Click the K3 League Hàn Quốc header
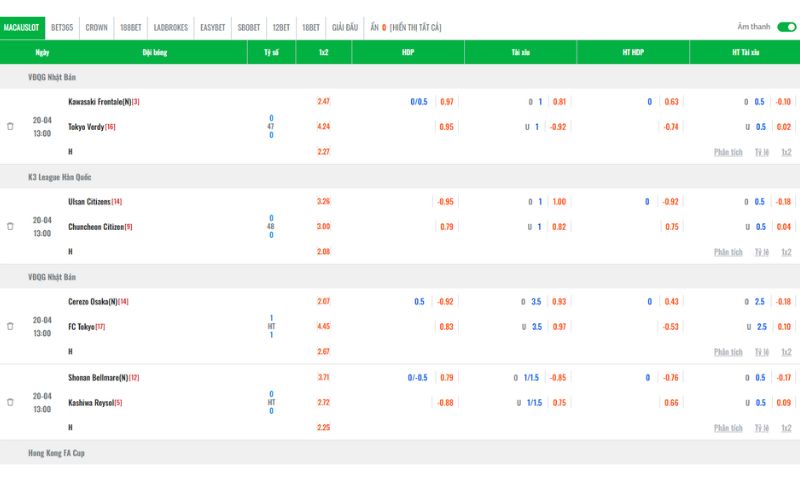The image size is (800, 480). 60,177
